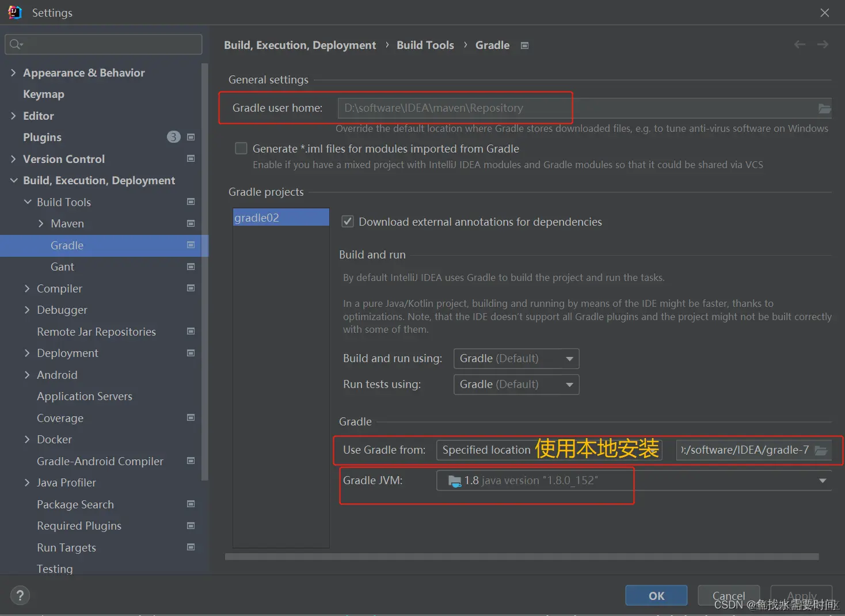The image size is (845, 616).
Task: Uncheck Download external annotations for dependencies
Action: [x=348, y=222]
